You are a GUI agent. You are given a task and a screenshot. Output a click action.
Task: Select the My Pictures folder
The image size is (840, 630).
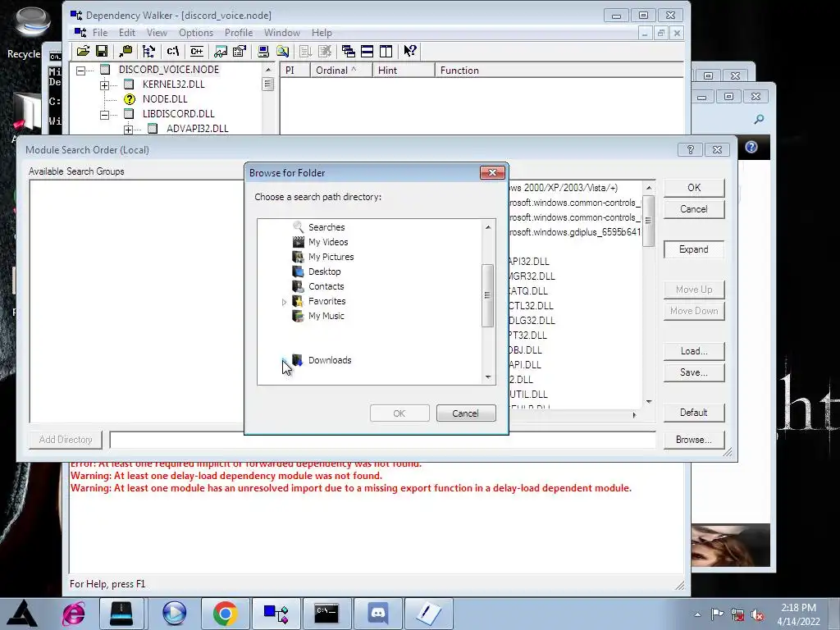pos(331,257)
